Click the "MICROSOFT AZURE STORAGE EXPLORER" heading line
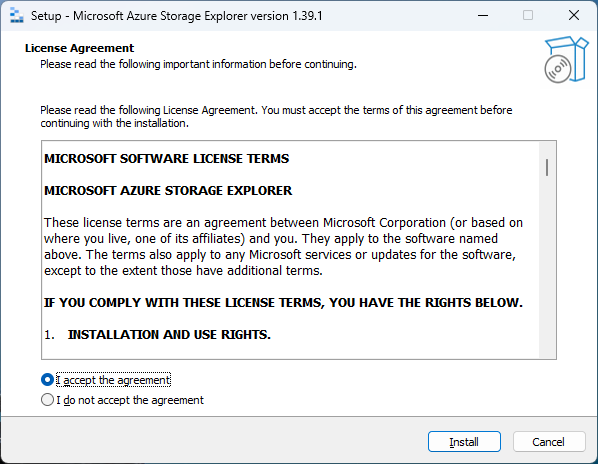Viewport: 598px width, 464px height. (x=168, y=191)
